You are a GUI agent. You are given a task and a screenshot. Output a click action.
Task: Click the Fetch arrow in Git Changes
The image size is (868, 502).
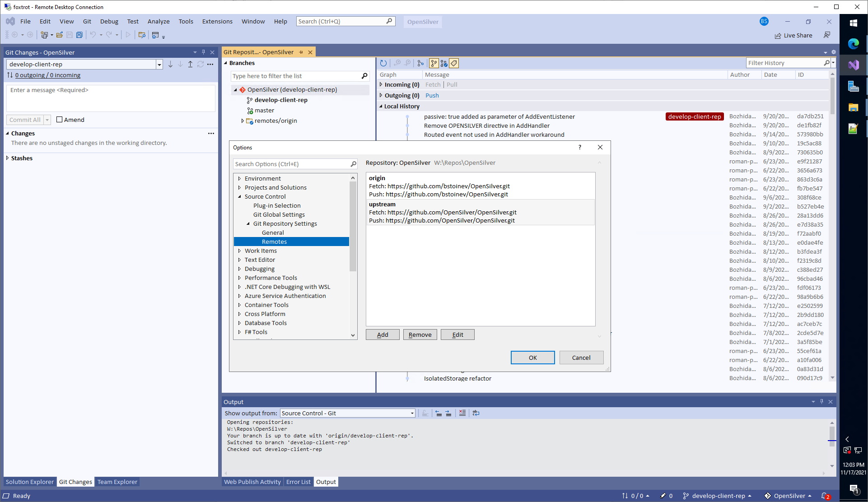(x=170, y=64)
